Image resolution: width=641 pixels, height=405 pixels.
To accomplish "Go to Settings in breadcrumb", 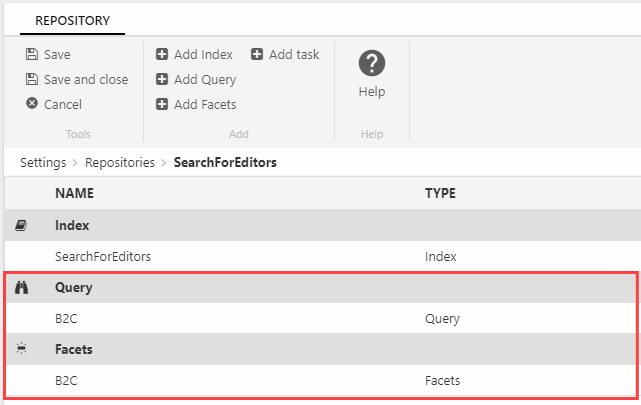I will pyautogui.click(x=43, y=161).
